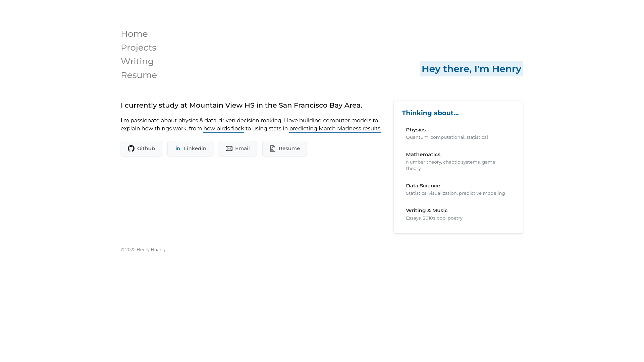The width and height of the screenshot is (644, 362).
Task: Open the Writing nav item
Action: [137, 61]
